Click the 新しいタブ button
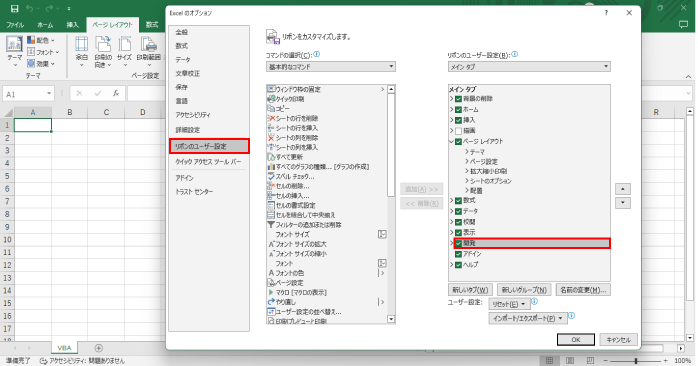Image resolution: width=698 pixels, height=366 pixels. click(470, 290)
